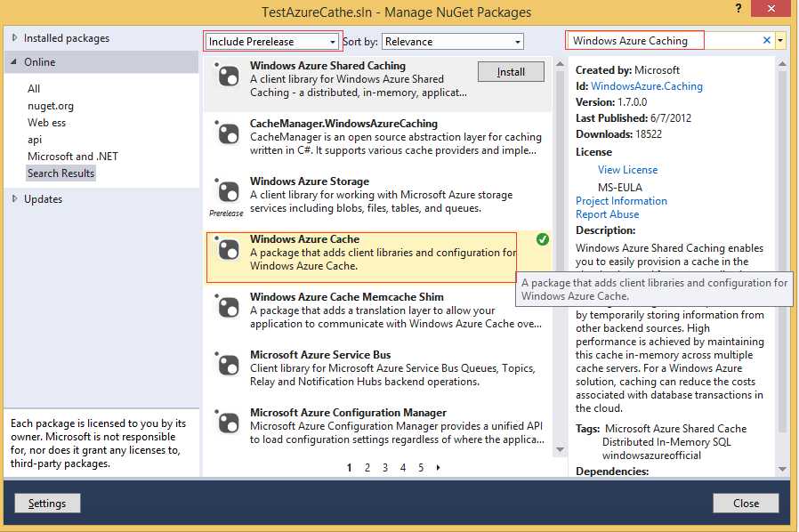Viewport: 799px width, 532px height.
Task: Click the Windows Azure Caching search field
Action: (663, 40)
